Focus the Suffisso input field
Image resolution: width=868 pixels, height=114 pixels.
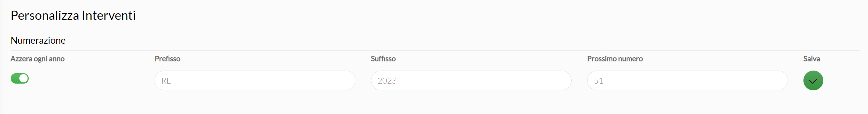click(471, 80)
